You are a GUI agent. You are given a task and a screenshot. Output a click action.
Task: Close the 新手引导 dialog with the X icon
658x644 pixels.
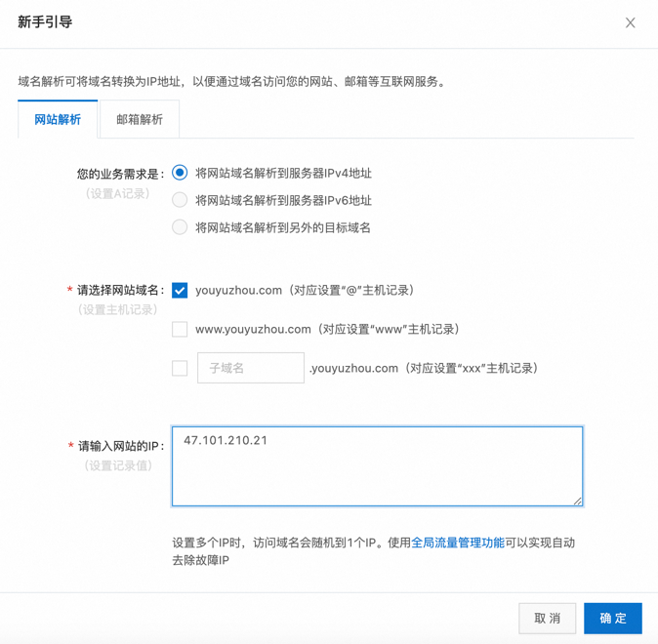pos(630,22)
